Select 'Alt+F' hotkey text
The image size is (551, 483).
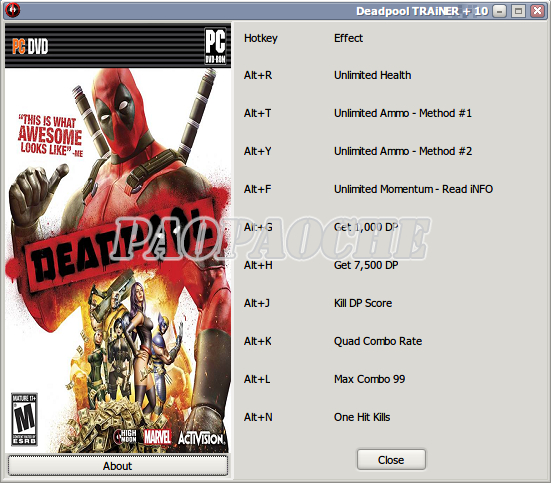tap(258, 189)
